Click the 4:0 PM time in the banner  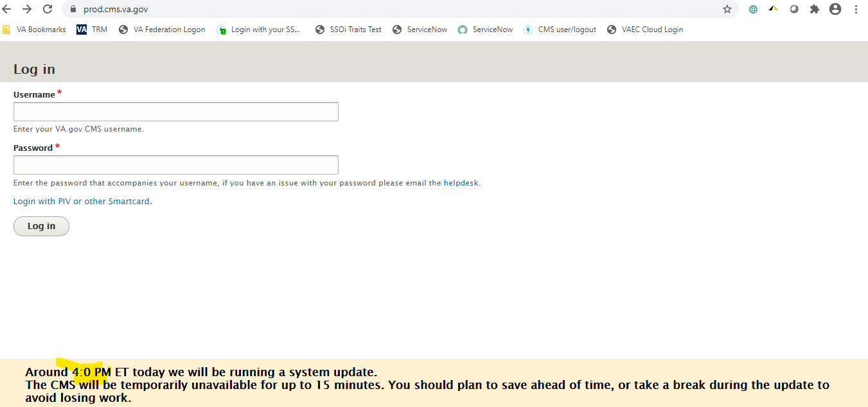92,372
